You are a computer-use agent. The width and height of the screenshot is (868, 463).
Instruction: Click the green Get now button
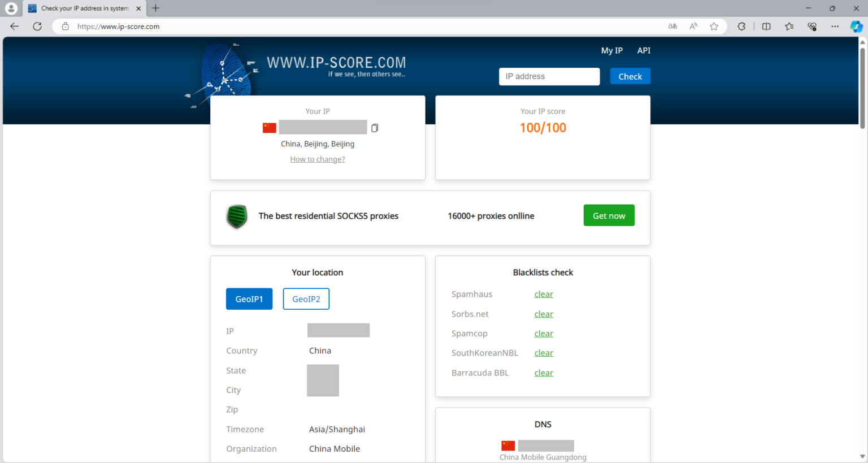coord(609,215)
